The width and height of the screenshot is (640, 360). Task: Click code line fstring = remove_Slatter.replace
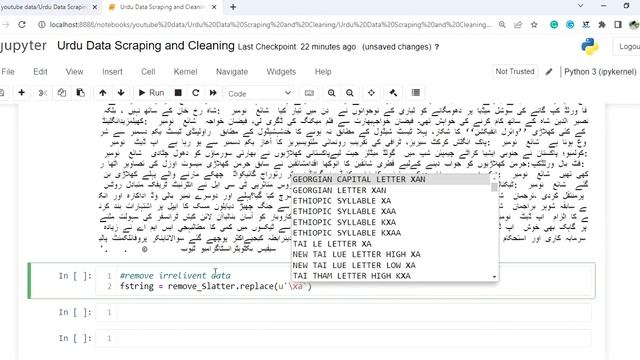pos(216,286)
